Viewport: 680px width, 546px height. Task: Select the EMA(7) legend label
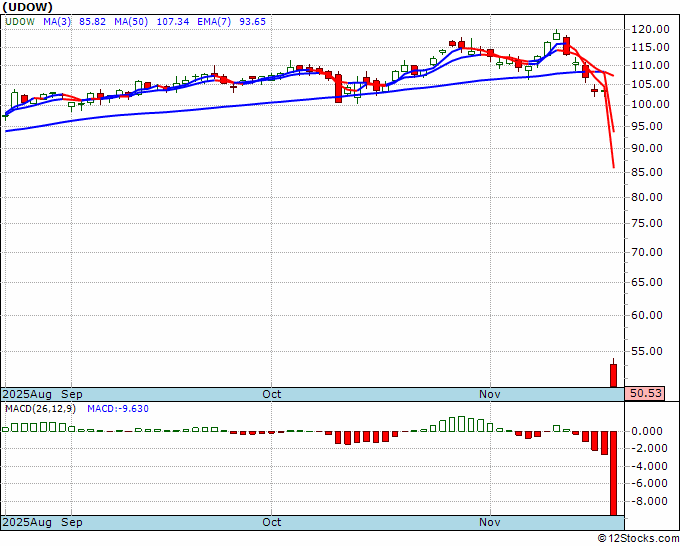(x=214, y=22)
